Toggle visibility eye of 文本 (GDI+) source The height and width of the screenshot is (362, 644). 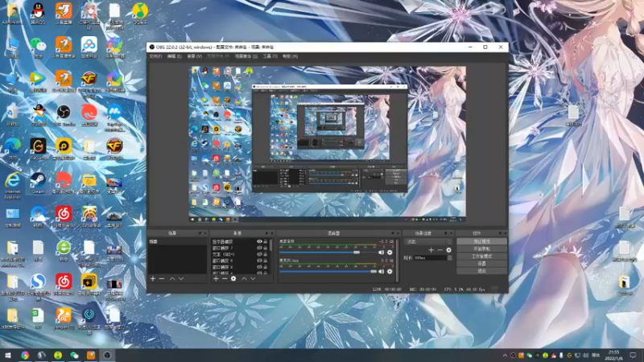point(259,254)
